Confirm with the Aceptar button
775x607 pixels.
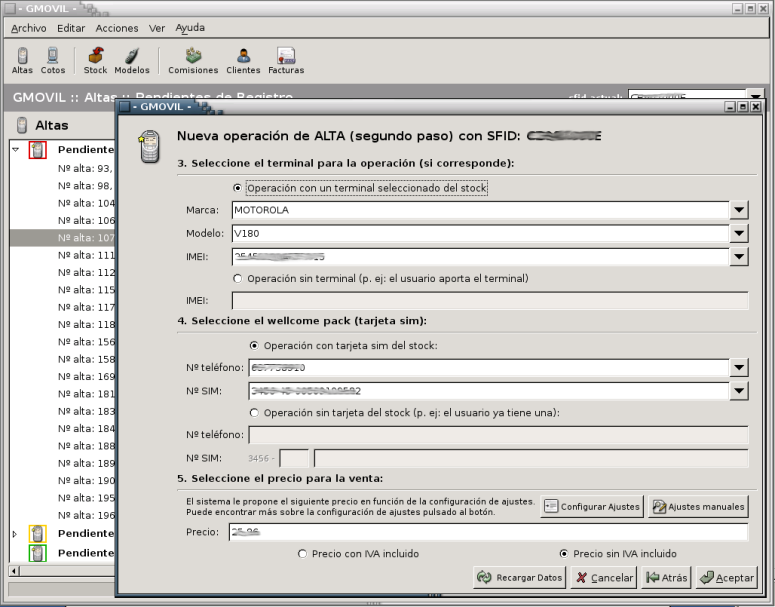tap(727, 578)
